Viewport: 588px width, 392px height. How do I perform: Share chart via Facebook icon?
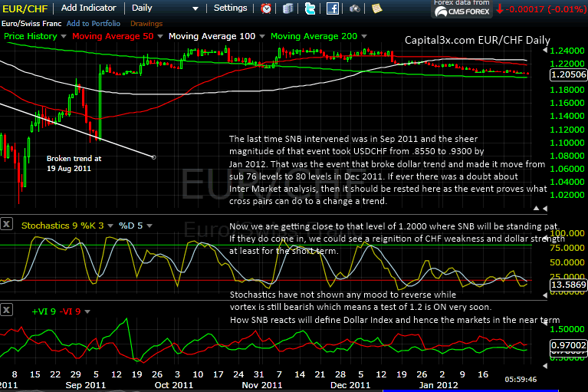click(332, 8)
